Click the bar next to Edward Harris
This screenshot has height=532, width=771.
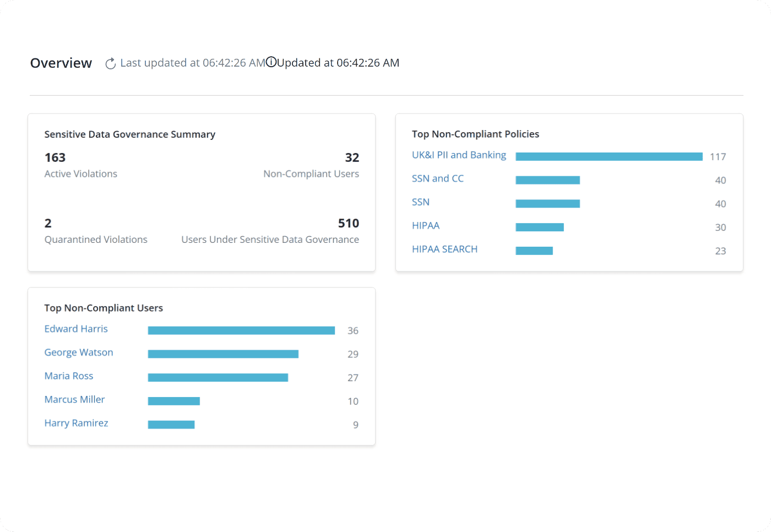241,330
